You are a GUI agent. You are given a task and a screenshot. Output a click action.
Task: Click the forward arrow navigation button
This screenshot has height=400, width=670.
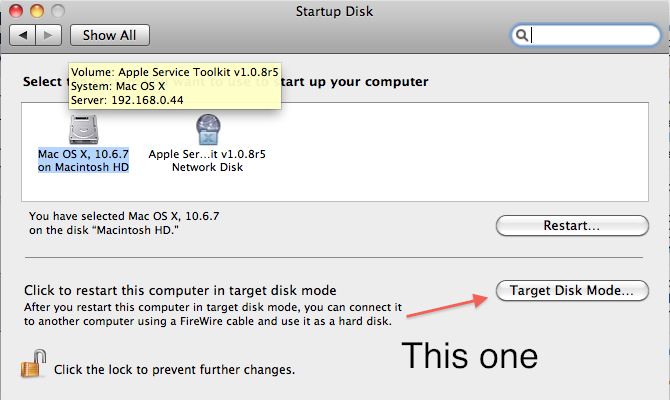49,35
